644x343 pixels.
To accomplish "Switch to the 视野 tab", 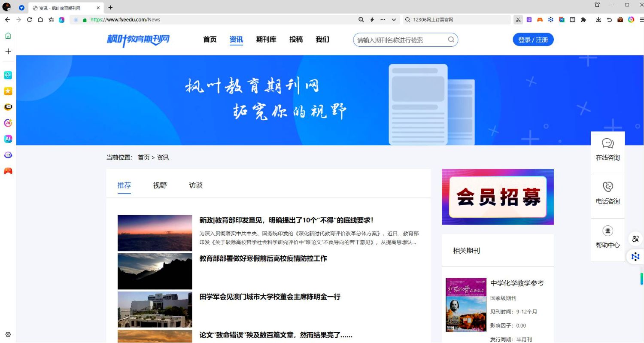I will [160, 185].
